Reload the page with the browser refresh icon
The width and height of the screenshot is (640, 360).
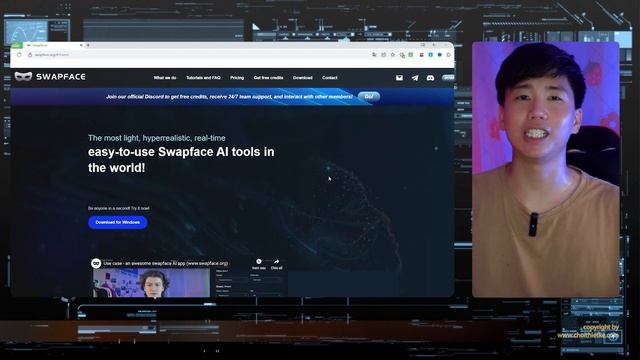(19, 55)
